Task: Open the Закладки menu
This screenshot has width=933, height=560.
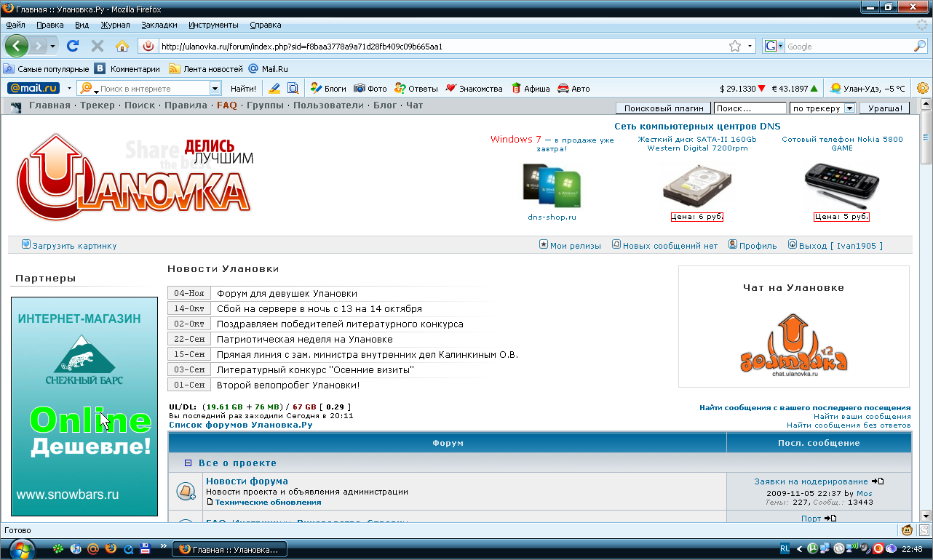Action: [x=159, y=25]
